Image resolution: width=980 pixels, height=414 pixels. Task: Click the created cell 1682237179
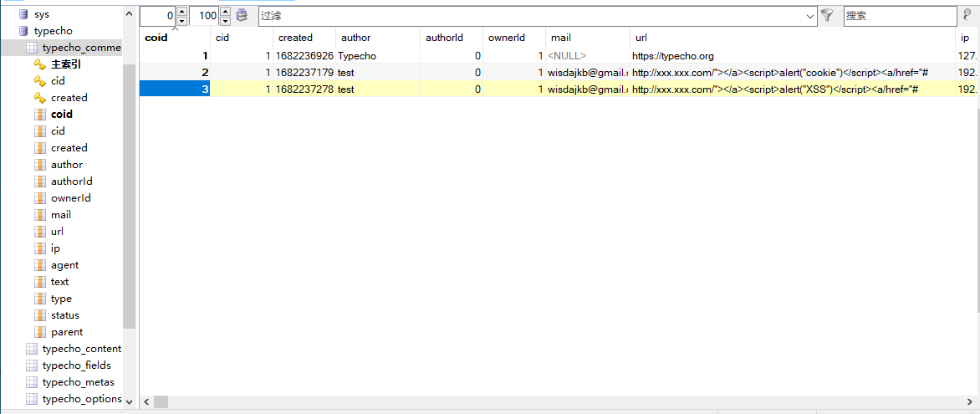(x=304, y=73)
